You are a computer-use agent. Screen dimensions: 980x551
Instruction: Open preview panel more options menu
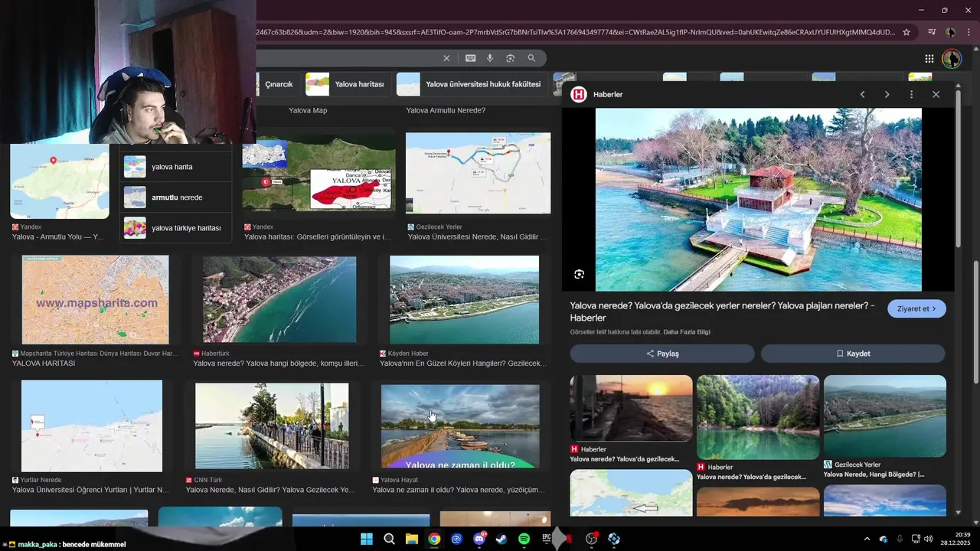911,94
